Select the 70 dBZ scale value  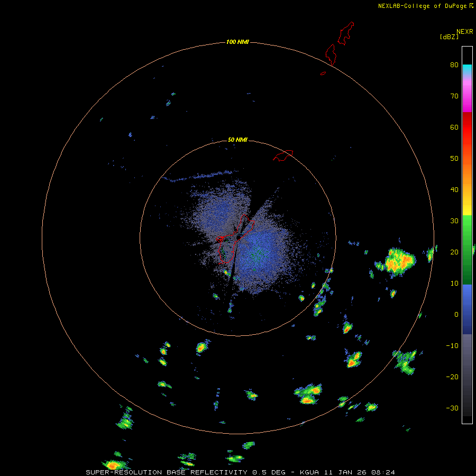tap(454, 96)
